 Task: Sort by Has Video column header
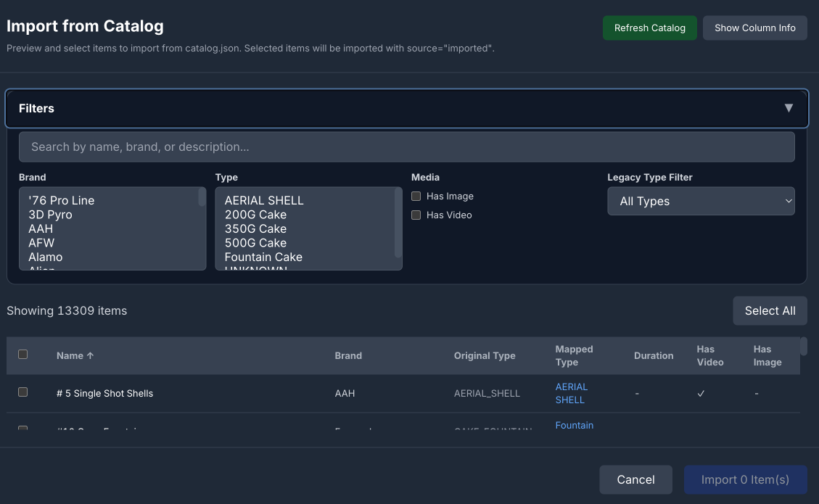[x=710, y=355]
